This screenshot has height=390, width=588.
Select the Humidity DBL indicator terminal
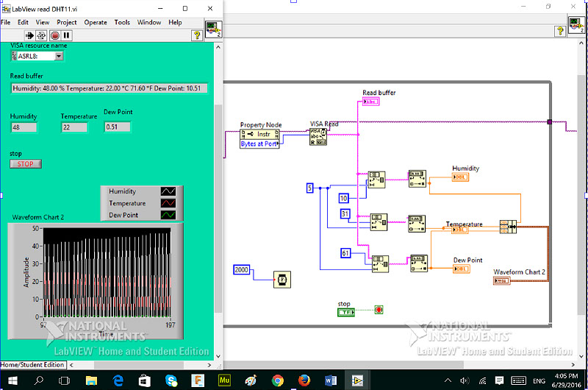click(x=460, y=177)
